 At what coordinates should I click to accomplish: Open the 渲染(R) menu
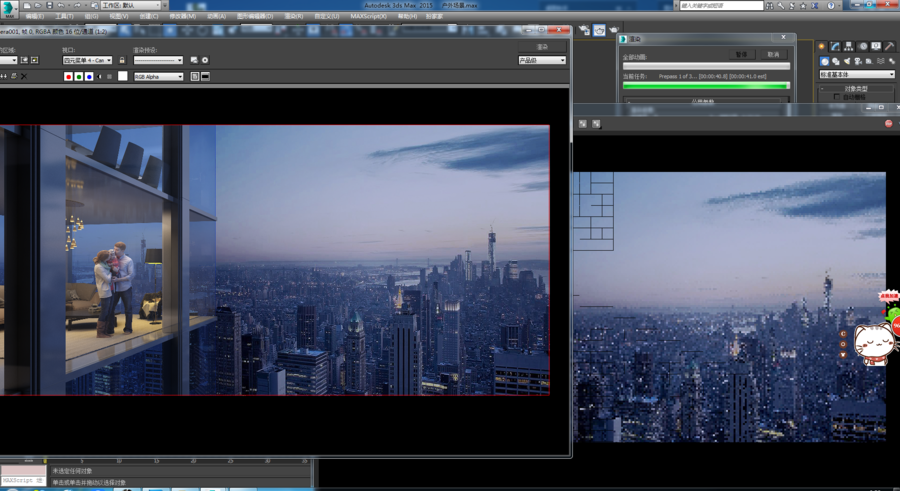[294, 16]
